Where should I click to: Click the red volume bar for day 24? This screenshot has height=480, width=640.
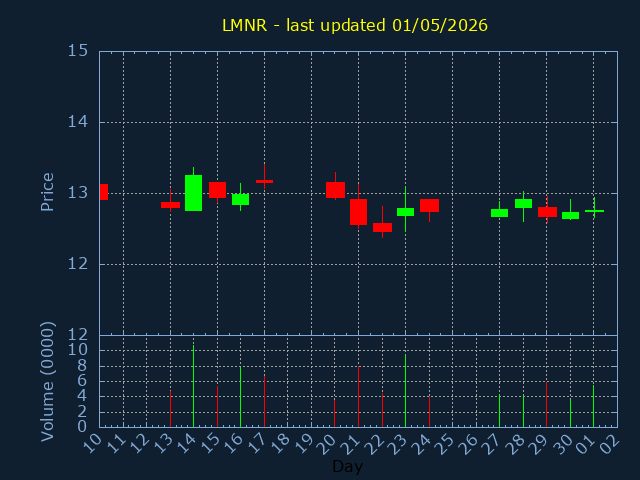tap(429, 412)
